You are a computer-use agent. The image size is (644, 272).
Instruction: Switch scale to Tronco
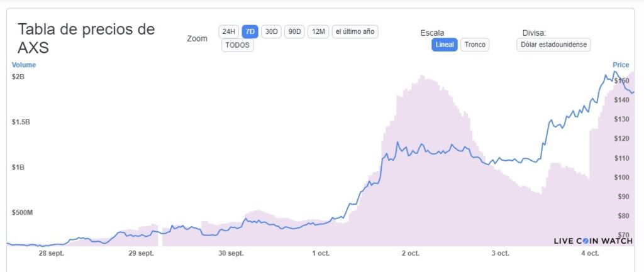(475, 45)
